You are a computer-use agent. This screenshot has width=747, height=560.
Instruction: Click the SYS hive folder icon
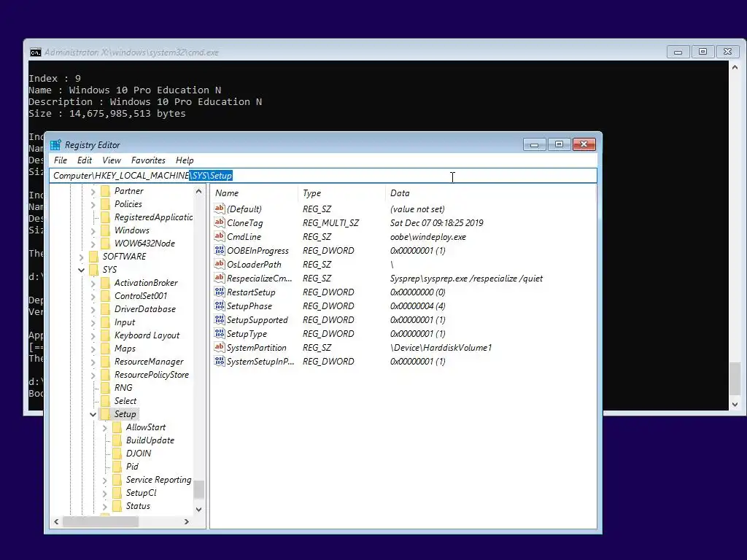[x=94, y=270]
